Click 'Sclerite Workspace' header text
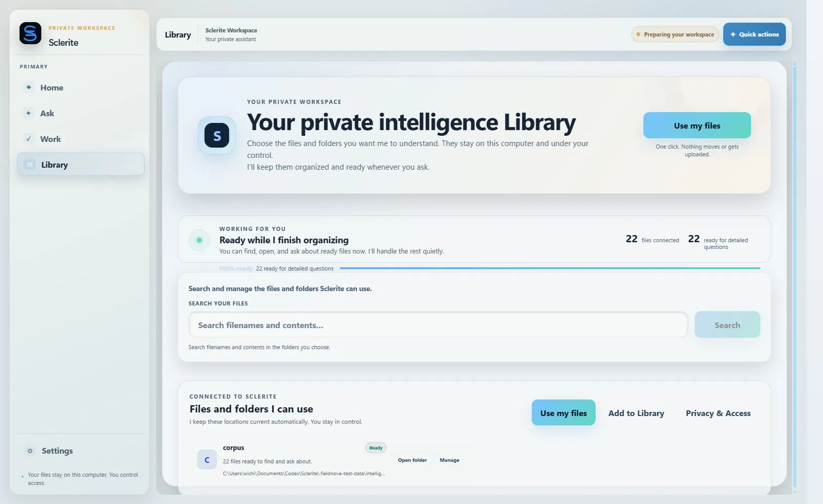This screenshot has width=823, height=504. (231, 30)
